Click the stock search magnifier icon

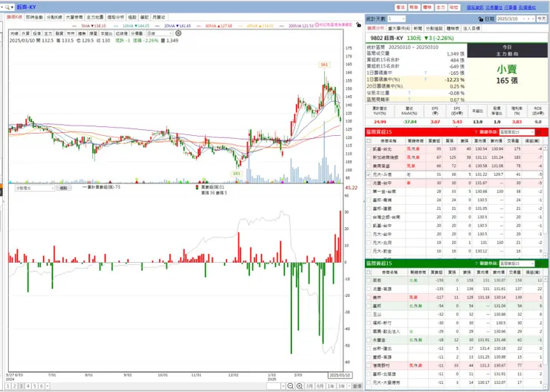tap(6, 7)
